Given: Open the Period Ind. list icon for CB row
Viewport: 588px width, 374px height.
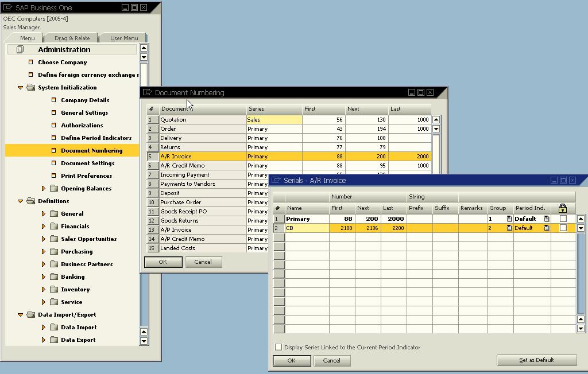Looking at the screenshot, I should click(x=547, y=228).
